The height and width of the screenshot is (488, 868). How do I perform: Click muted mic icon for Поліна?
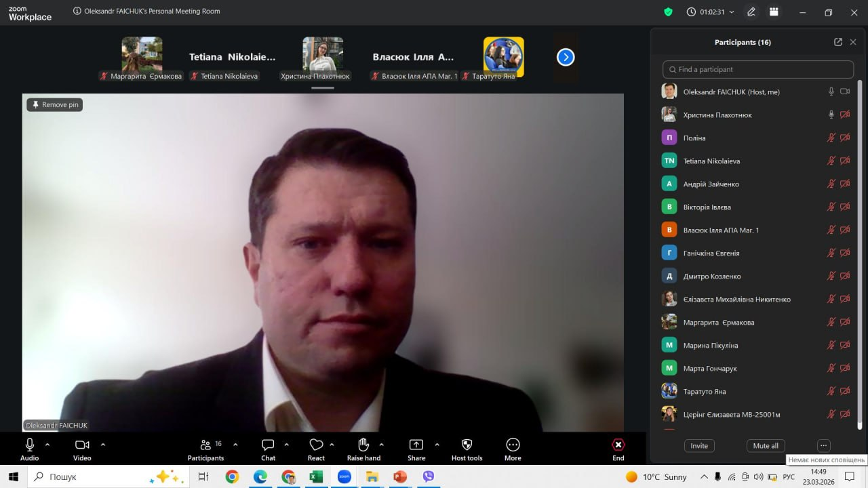(x=831, y=138)
